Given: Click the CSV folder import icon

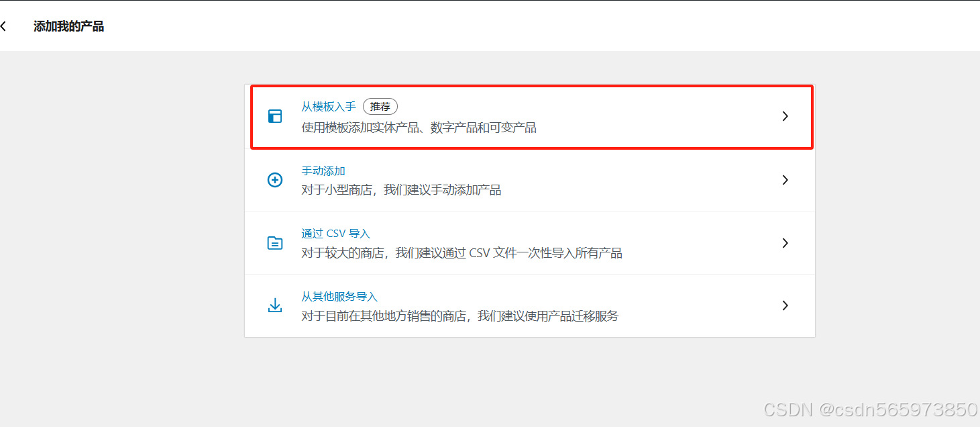Looking at the screenshot, I should (275, 243).
